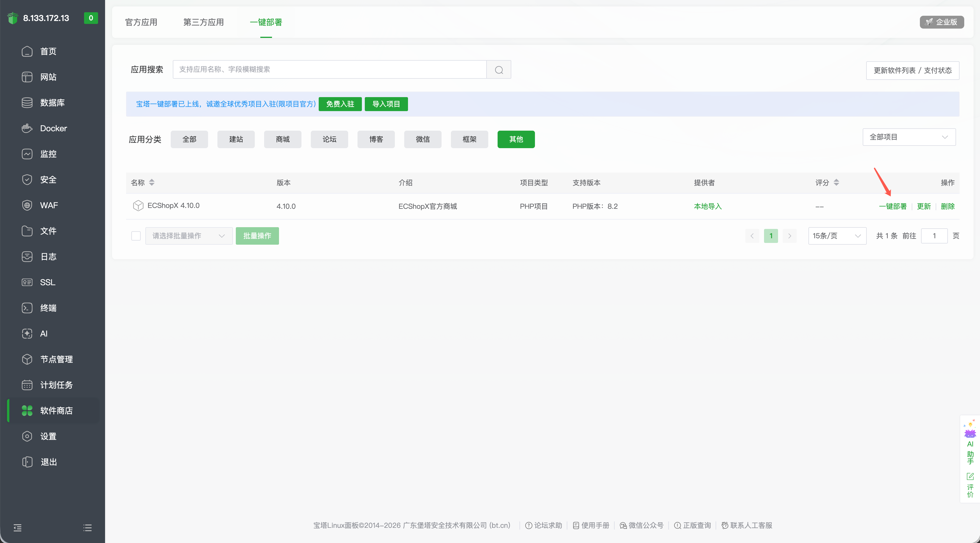Open 使用手册 footer link
The width and height of the screenshot is (980, 543).
591,525
